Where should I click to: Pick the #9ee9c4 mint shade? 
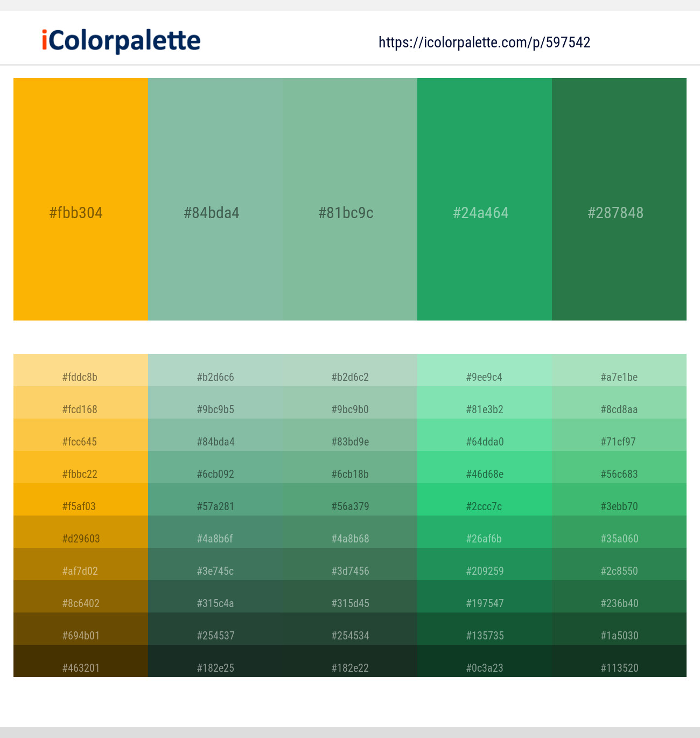[x=485, y=370]
